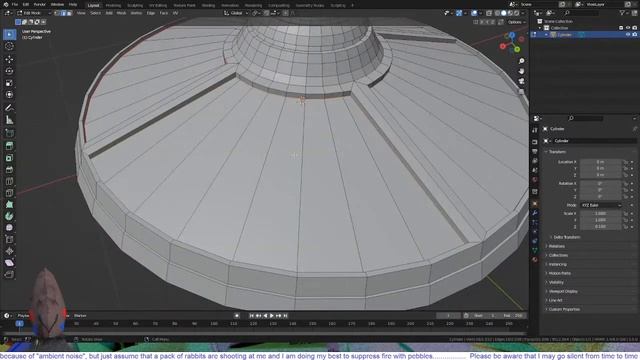Select the Poly Build tool
Viewport: 640px width, 360px height.
click(x=9, y=204)
